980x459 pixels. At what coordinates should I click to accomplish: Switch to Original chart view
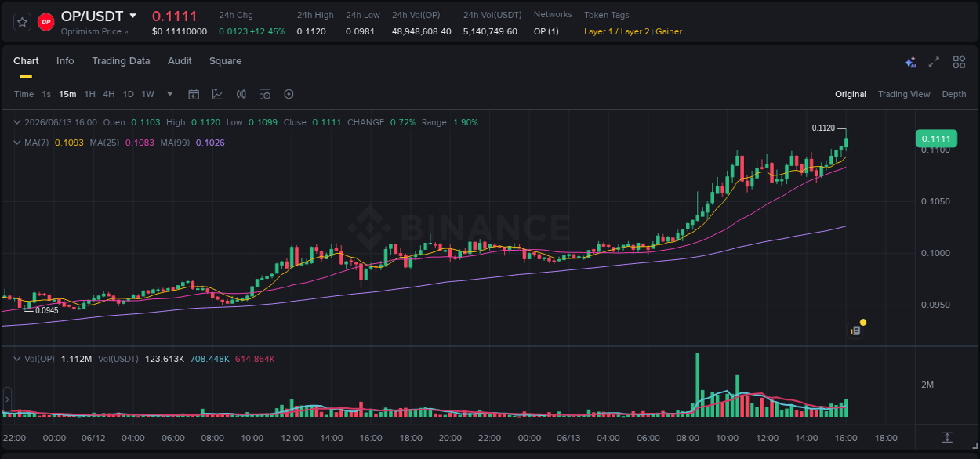click(x=851, y=94)
